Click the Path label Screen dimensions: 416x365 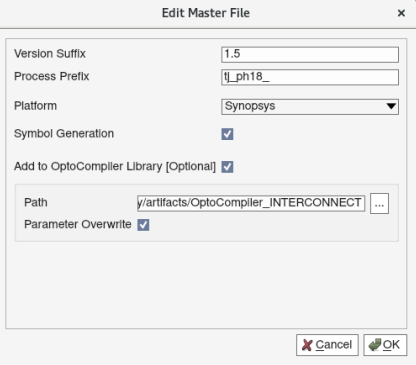coord(36,203)
